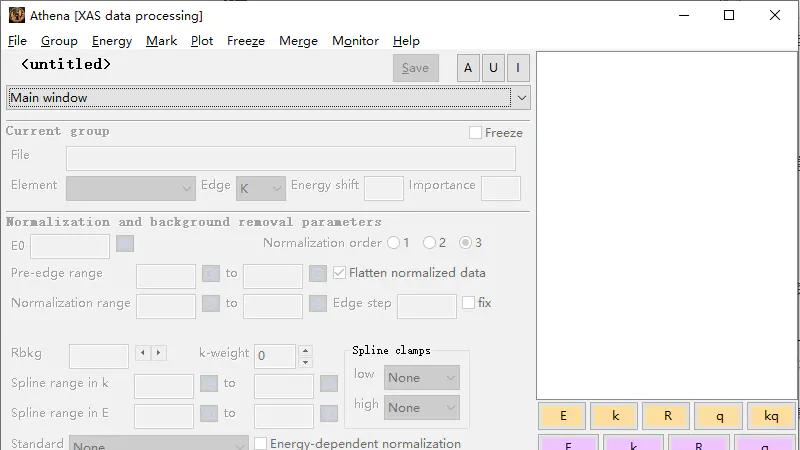Image resolution: width=800 pixels, height=450 pixels.
Task: Open the Help menu
Action: tap(406, 41)
